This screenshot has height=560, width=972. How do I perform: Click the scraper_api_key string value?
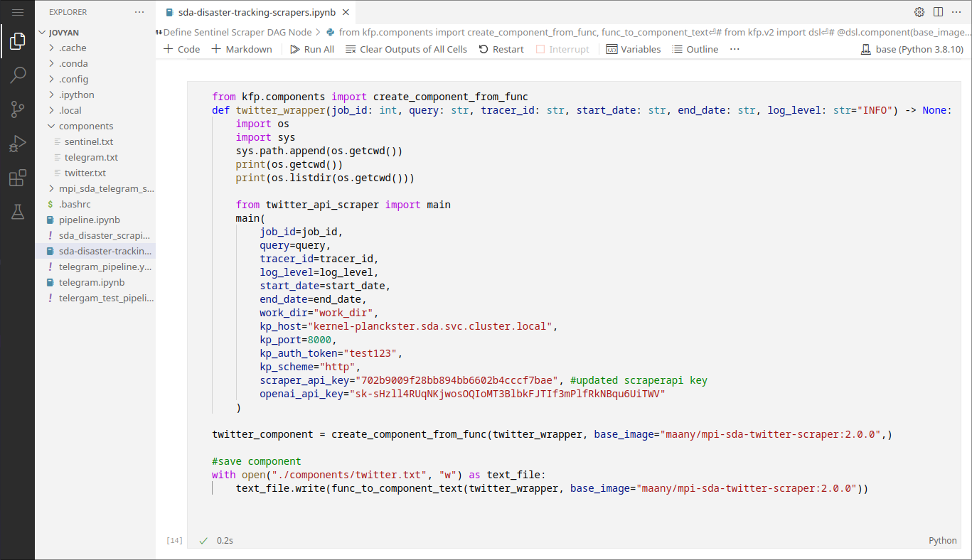457,380
